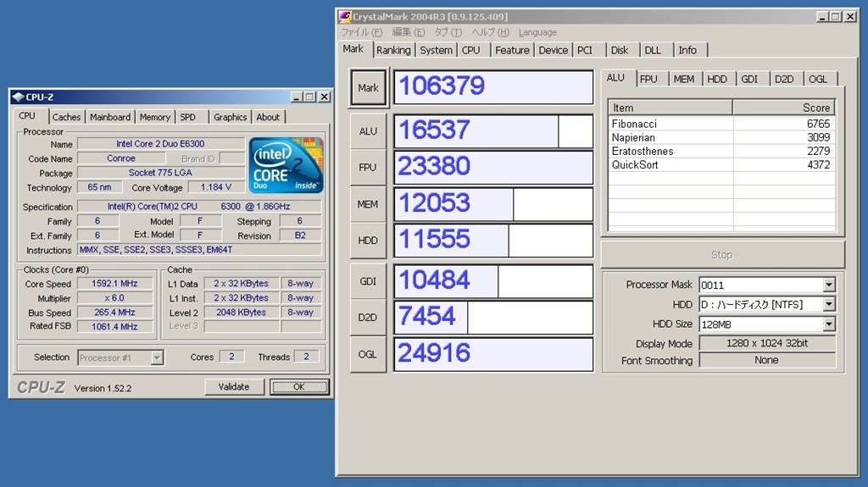Switch to the Feature tab in CrystalMark
868x487 pixels.
click(x=512, y=50)
